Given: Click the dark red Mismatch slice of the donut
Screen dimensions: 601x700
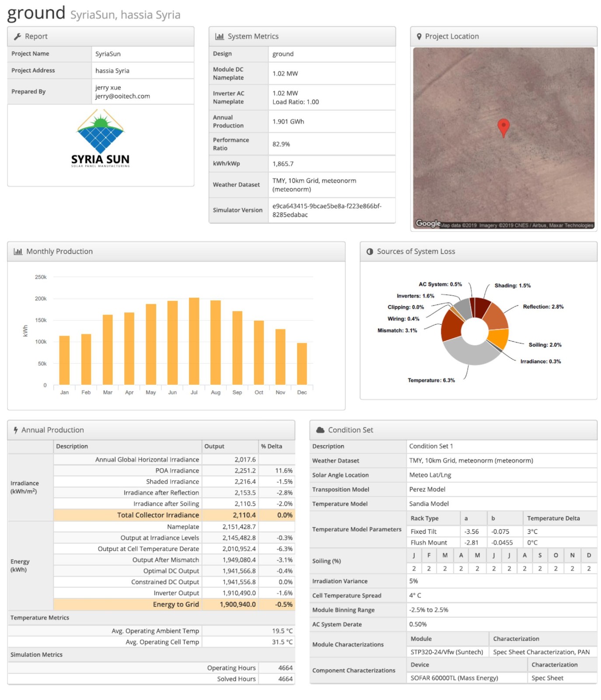Looking at the screenshot, I should pyautogui.click(x=451, y=325).
